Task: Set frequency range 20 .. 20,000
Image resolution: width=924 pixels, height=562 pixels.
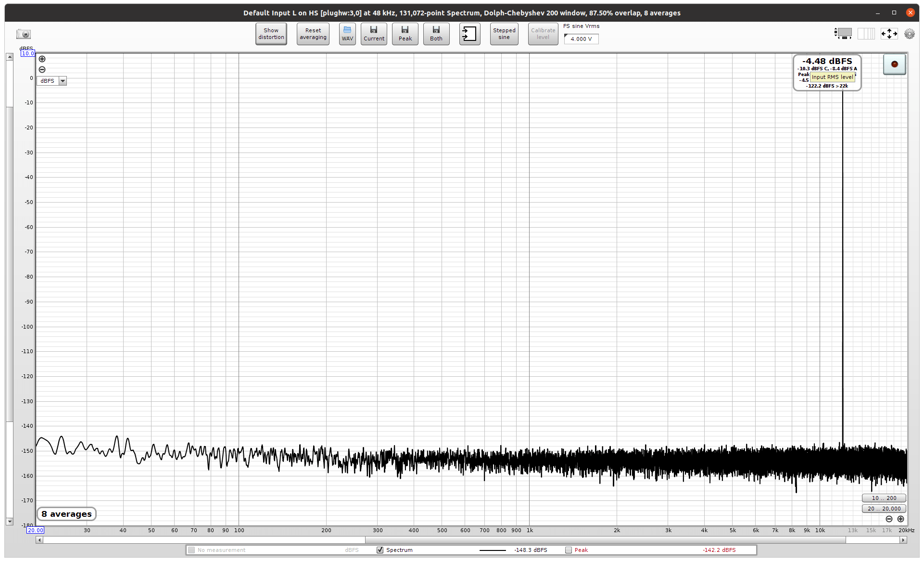Action: tap(884, 509)
